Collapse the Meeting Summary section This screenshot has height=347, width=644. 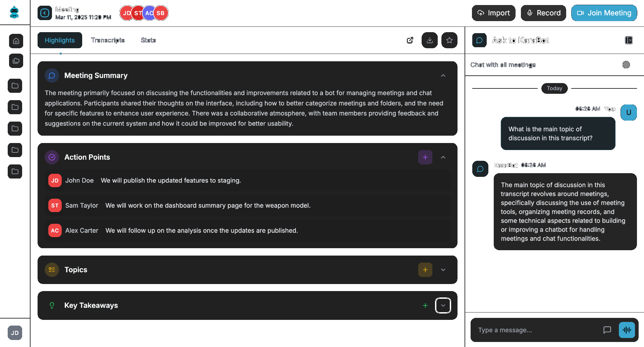(x=443, y=76)
